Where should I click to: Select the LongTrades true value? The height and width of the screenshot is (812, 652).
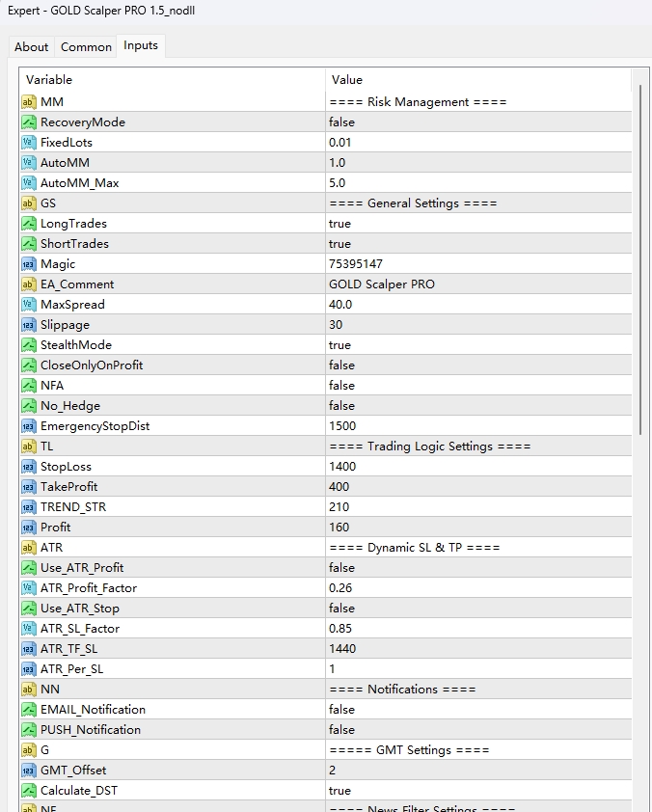pyautogui.click(x=340, y=224)
